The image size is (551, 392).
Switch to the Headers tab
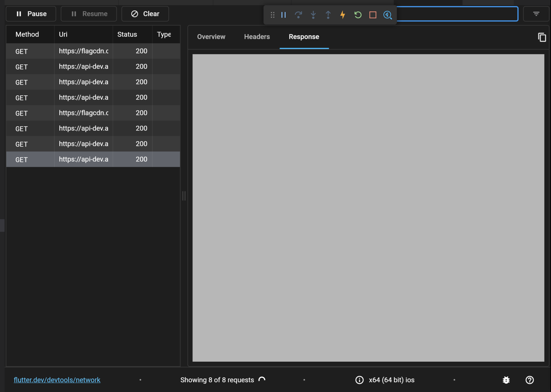tap(257, 37)
